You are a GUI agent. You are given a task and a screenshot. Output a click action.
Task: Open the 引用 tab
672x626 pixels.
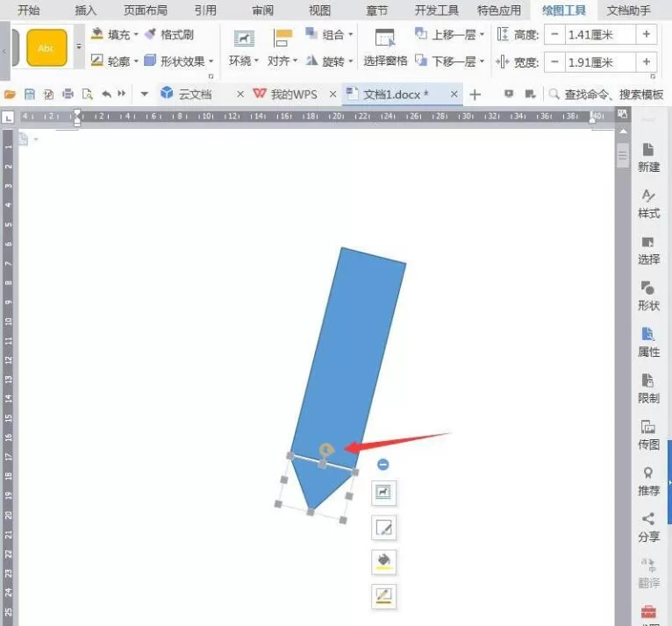click(205, 10)
